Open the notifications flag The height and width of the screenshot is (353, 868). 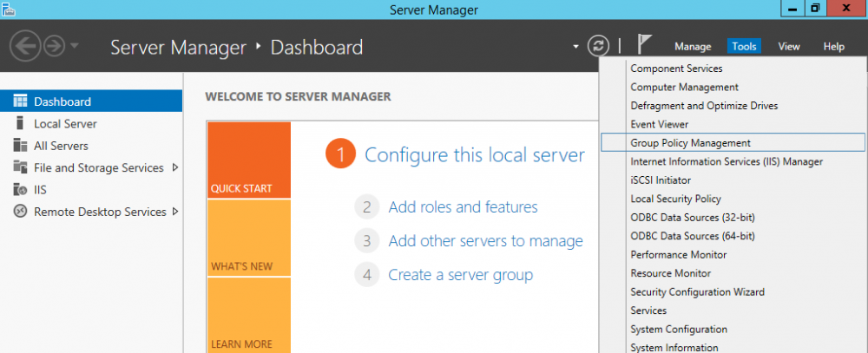click(644, 44)
